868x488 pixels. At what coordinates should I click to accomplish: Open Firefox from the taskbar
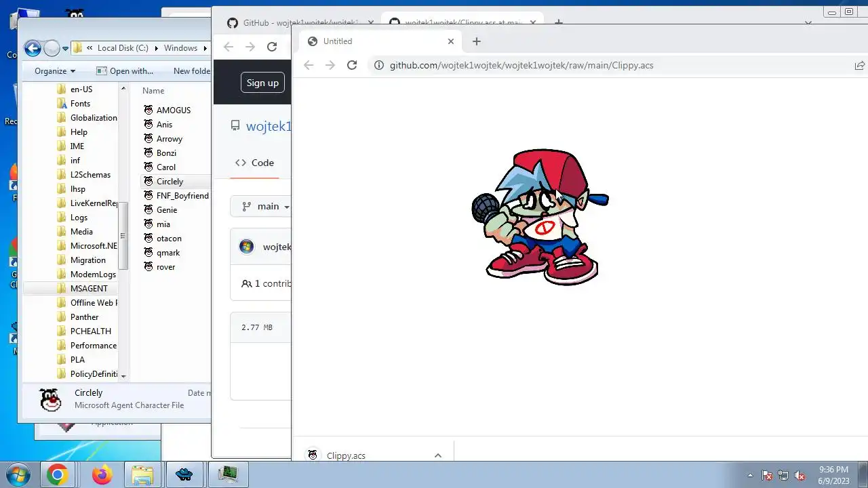tap(102, 474)
